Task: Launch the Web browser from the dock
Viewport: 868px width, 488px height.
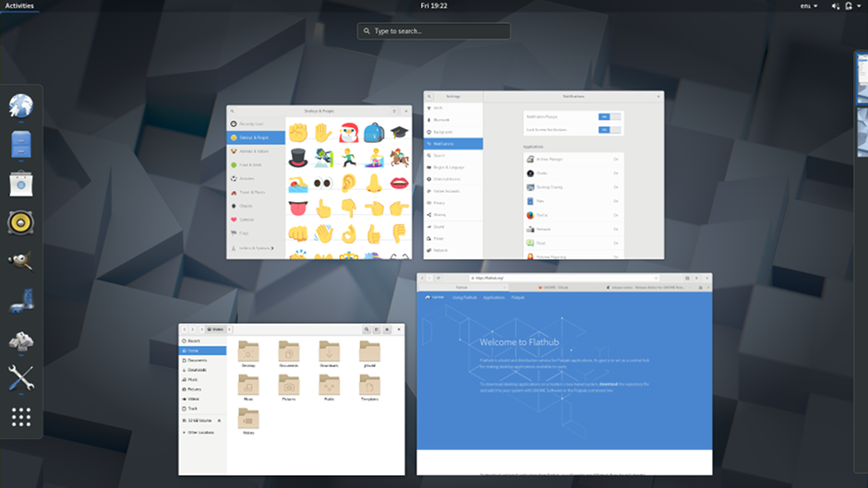Action: coord(21,106)
